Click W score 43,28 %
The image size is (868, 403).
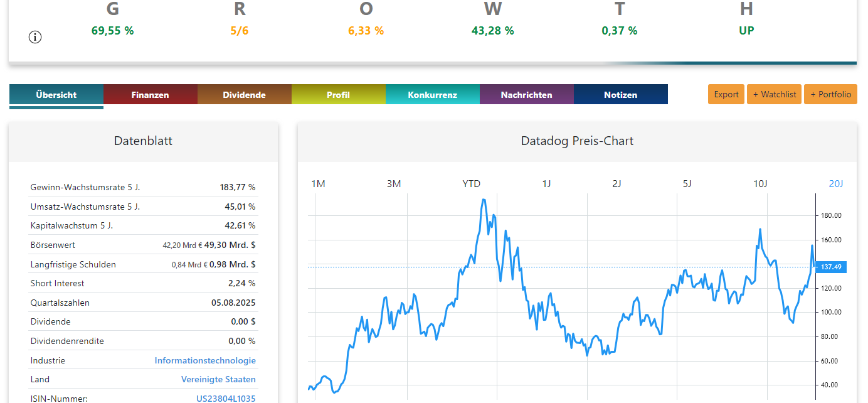click(492, 30)
